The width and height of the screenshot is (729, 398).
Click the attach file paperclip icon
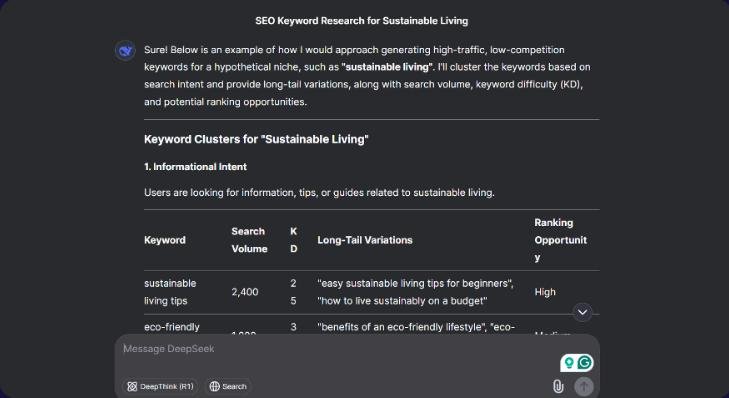pos(558,386)
